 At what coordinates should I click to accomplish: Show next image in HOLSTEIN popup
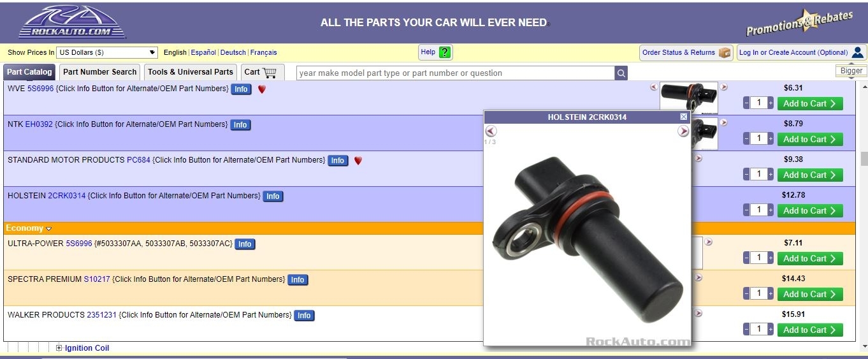click(x=683, y=131)
